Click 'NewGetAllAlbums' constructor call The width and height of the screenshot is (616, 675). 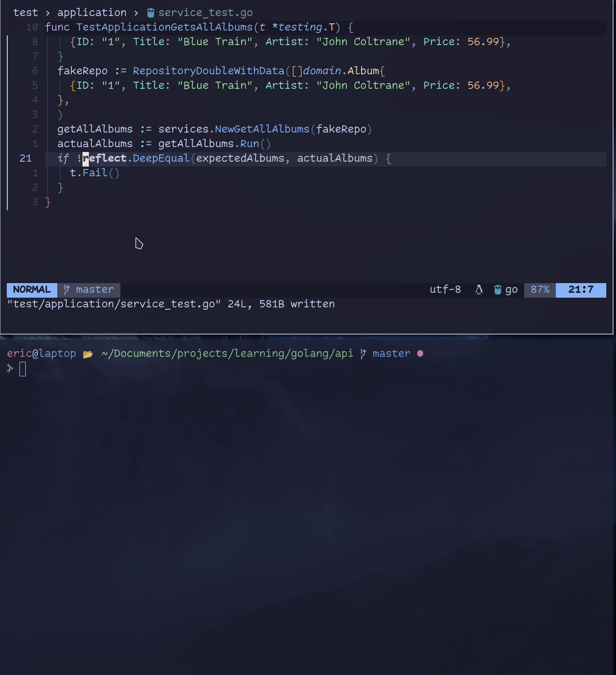[x=262, y=129]
